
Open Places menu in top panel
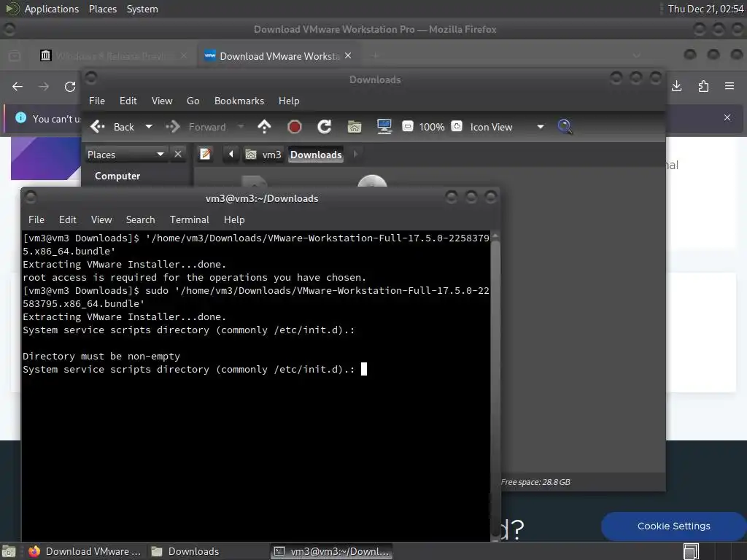(103, 9)
